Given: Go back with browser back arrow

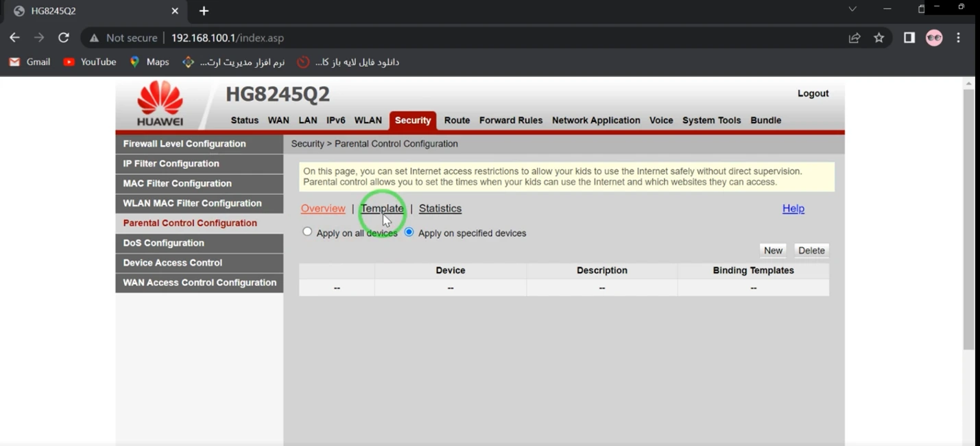Looking at the screenshot, I should coord(14,38).
